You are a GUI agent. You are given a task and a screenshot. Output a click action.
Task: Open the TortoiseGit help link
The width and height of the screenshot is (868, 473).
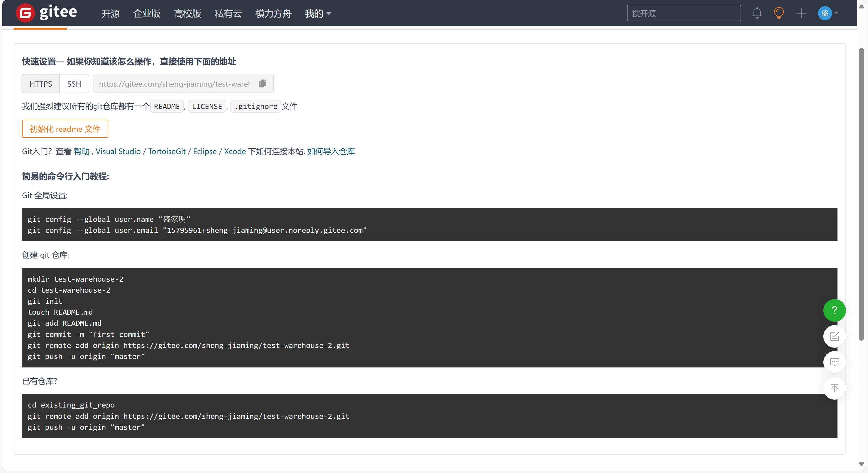click(x=167, y=152)
